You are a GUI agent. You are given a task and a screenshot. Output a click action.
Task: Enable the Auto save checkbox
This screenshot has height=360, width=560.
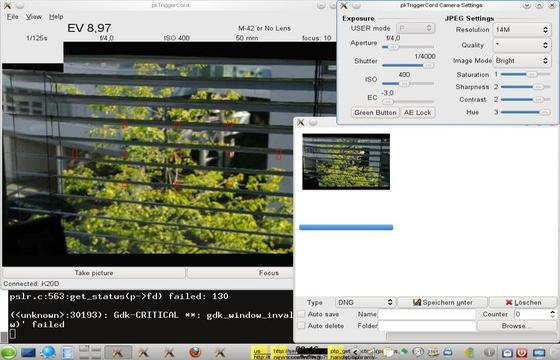pyautogui.click(x=302, y=314)
